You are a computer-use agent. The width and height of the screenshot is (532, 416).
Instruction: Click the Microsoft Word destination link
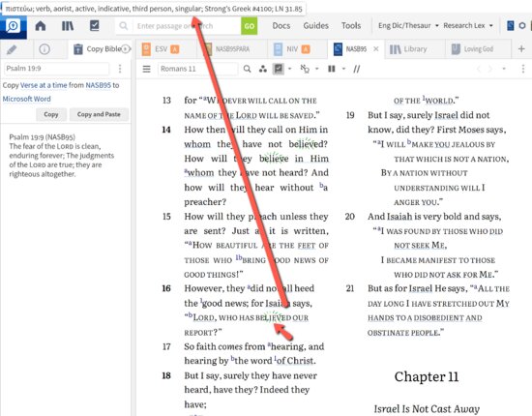[26, 99]
